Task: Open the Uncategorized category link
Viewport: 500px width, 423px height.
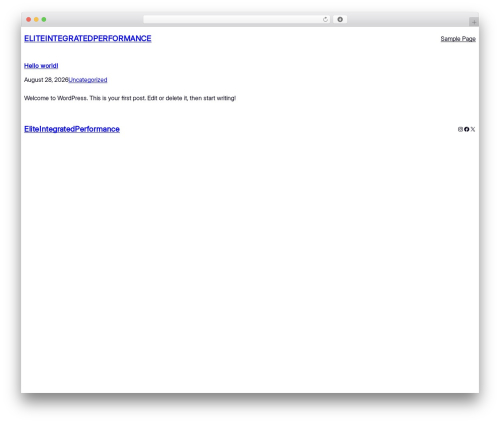Action: [88, 80]
